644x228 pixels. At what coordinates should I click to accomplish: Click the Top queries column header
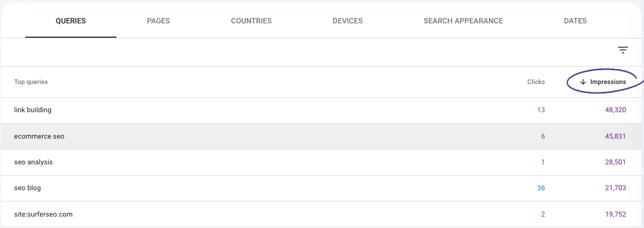[31, 82]
